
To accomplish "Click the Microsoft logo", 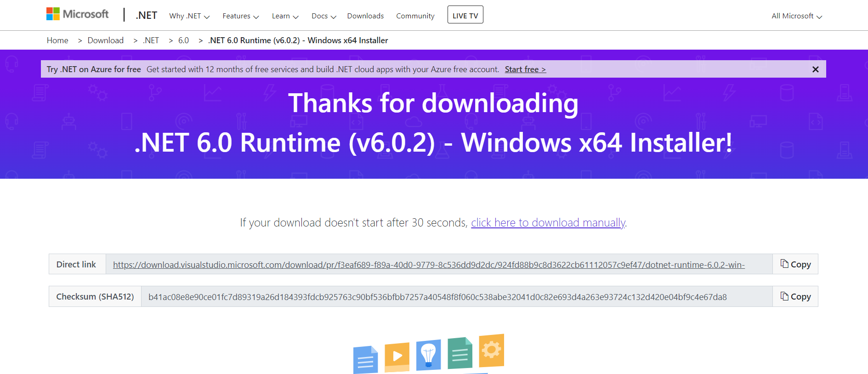I will point(77,14).
